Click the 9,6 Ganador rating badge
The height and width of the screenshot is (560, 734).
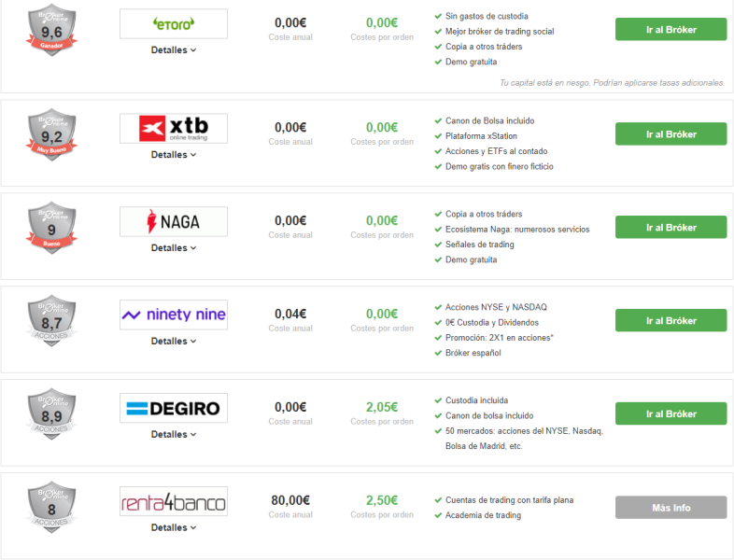51,31
